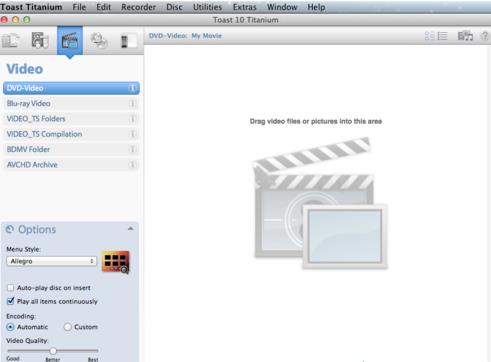The height and width of the screenshot is (362, 491).
Task: Select the Data category icon
Action: 10,41
